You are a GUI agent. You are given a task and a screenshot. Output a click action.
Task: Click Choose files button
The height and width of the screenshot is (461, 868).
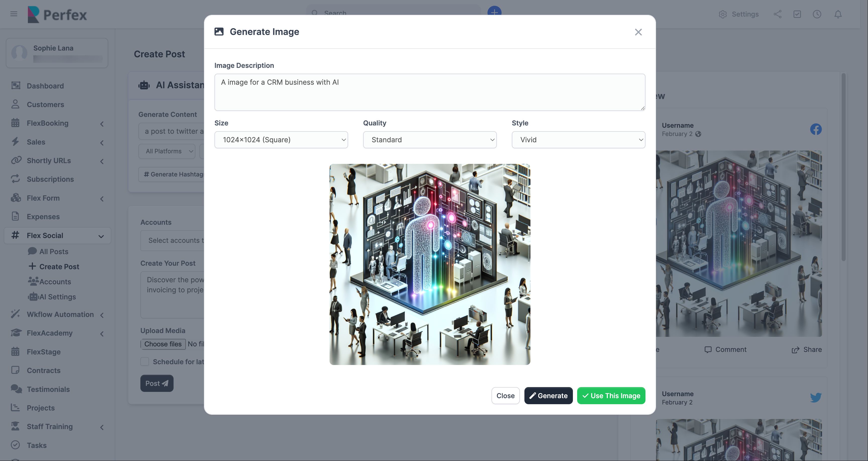[163, 344]
